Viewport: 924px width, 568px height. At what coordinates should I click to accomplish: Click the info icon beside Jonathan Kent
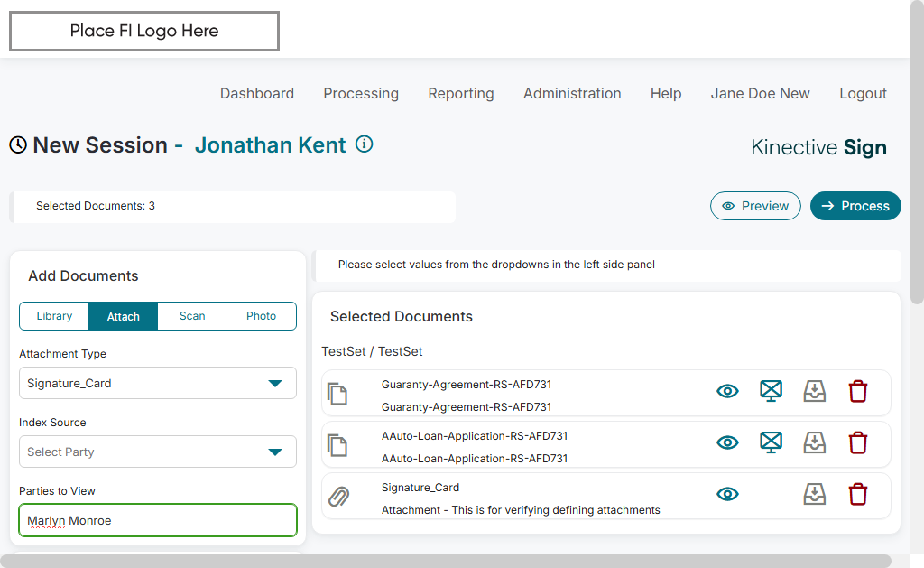pos(365,144)
